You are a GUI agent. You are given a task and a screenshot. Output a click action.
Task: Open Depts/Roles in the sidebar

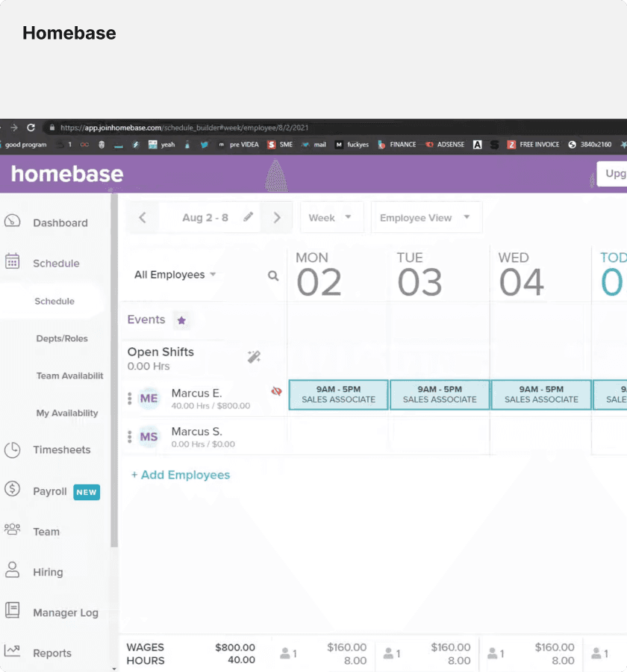coord(62,338)
